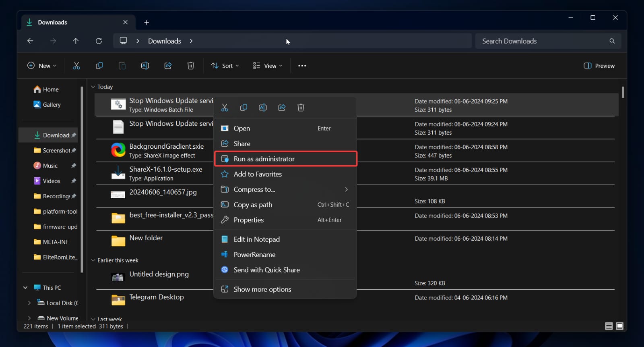The width and height of the screenshot is (644, 347).
Task: Toggle the Preview pane
Action: pos(599,66)
